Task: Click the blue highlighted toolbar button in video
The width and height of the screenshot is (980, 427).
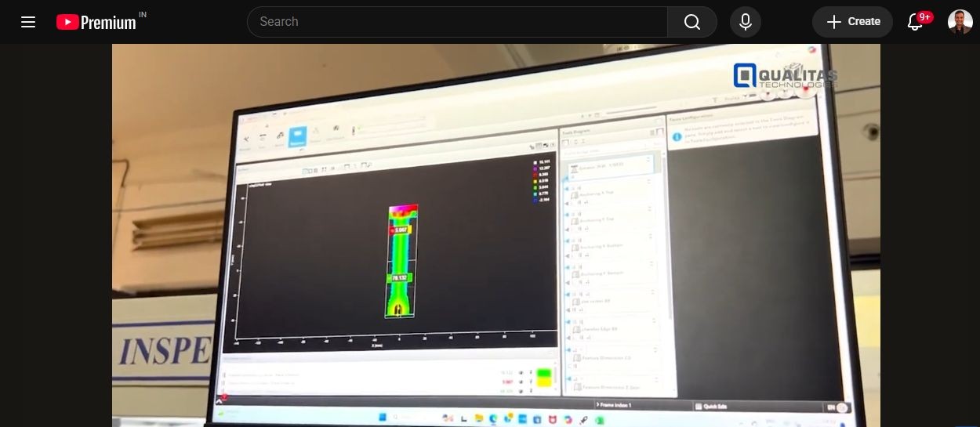Action: tap(298, 138)
